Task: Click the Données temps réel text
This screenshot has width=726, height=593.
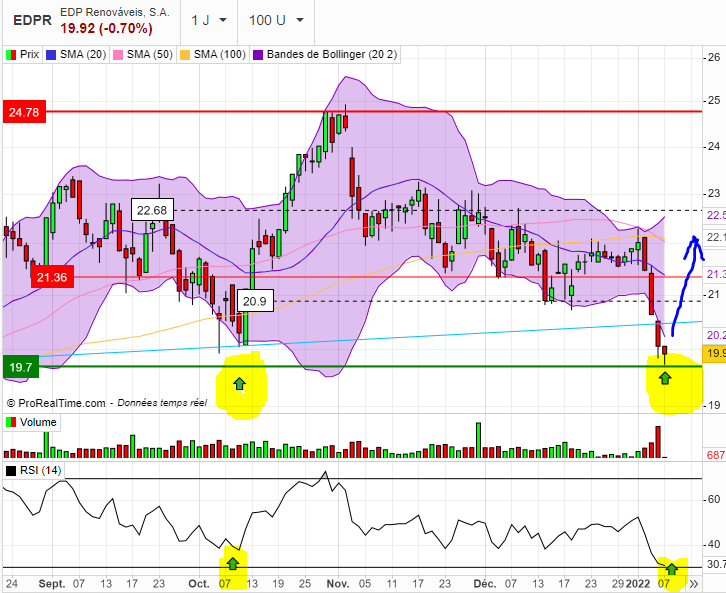Action: point(162,403)
